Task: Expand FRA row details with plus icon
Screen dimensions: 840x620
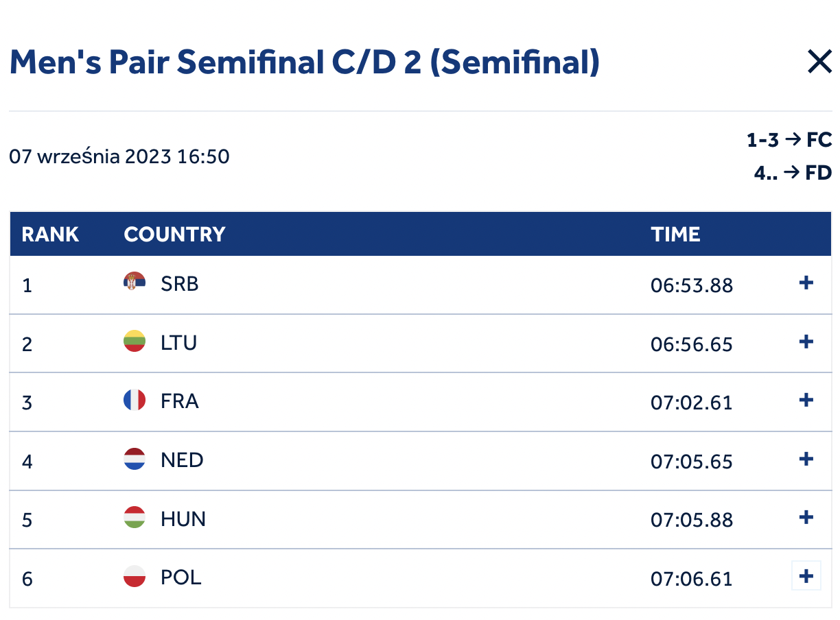Action: tap(806, 400)
